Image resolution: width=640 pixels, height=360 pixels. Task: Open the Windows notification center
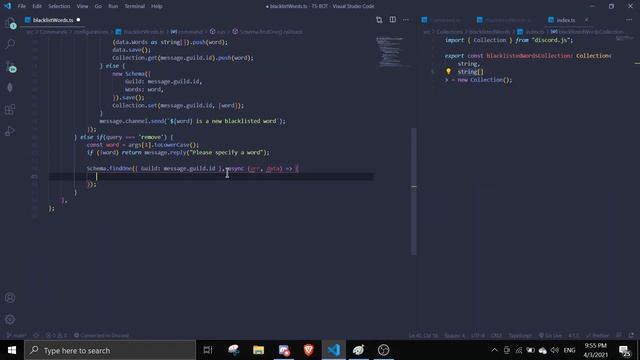click(624, 350)
